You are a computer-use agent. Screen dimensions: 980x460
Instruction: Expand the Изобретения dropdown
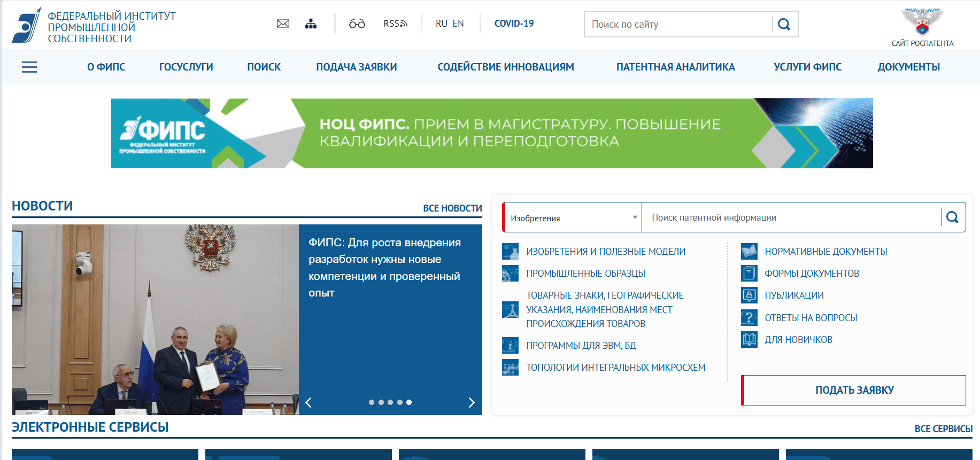[572, 217]
